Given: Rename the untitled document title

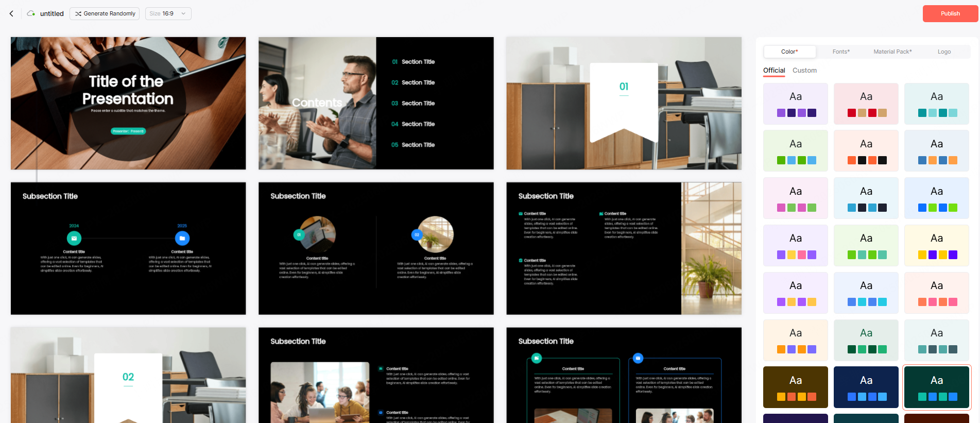Looking at the screenshot, I should point(52,13).
